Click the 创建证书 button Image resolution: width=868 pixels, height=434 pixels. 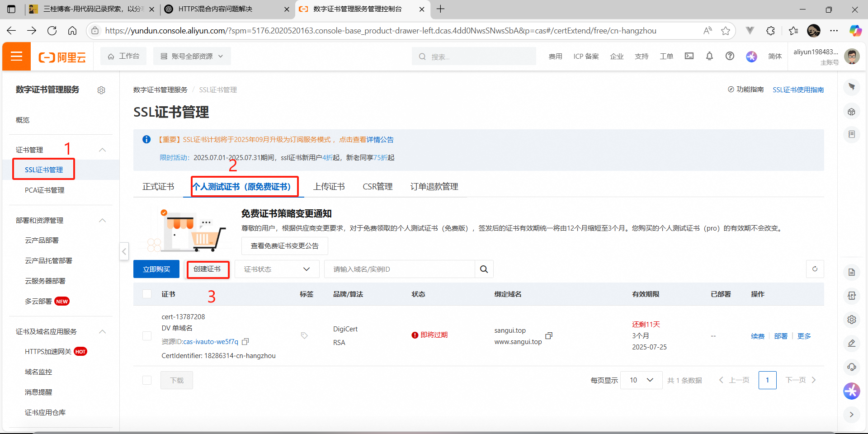point(208,269)
